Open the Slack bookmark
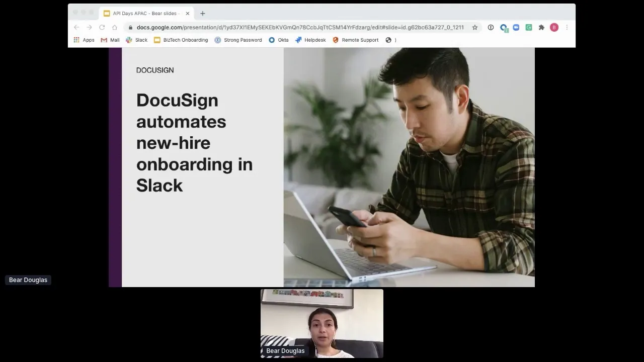 136,40
